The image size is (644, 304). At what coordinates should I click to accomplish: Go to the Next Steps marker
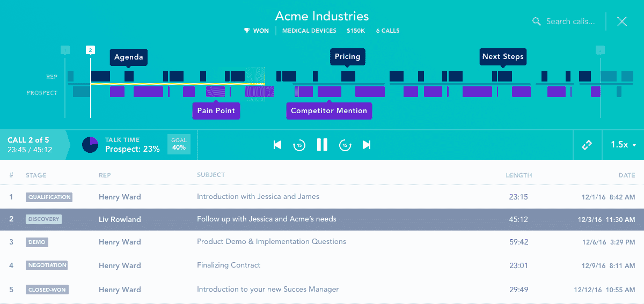pos(502,57)
